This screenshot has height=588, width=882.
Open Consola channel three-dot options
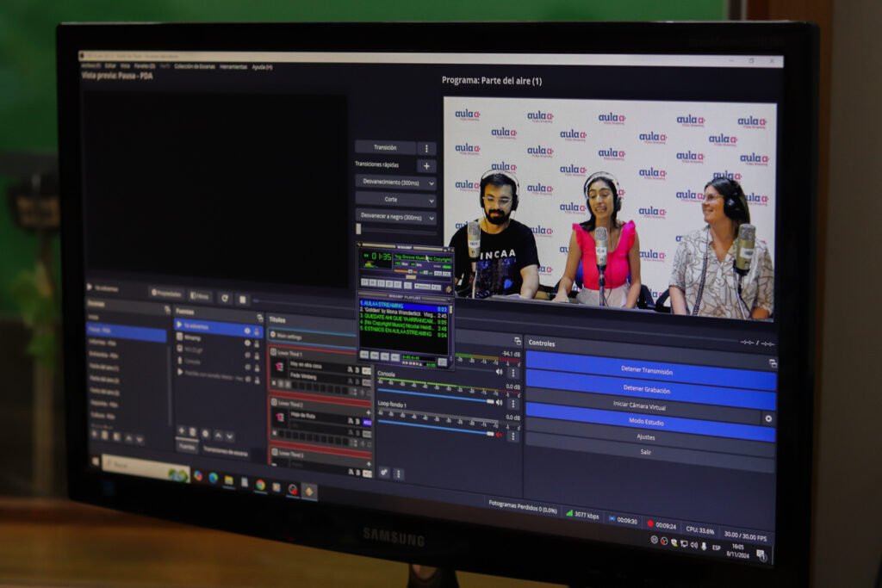pos(513,404)
